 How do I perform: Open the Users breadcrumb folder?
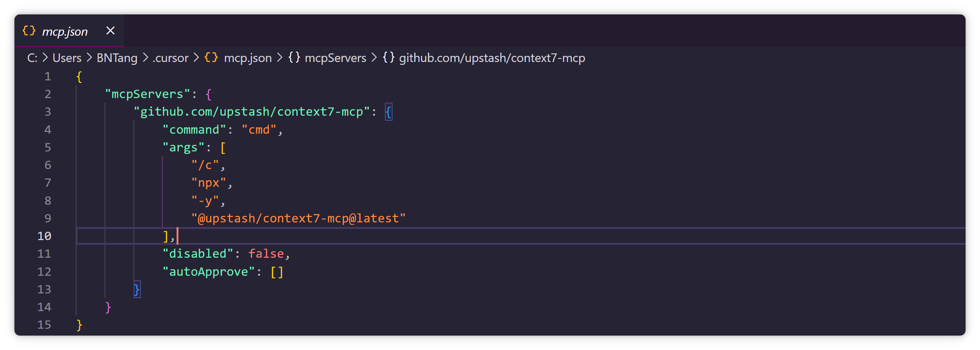coord(67,58)
